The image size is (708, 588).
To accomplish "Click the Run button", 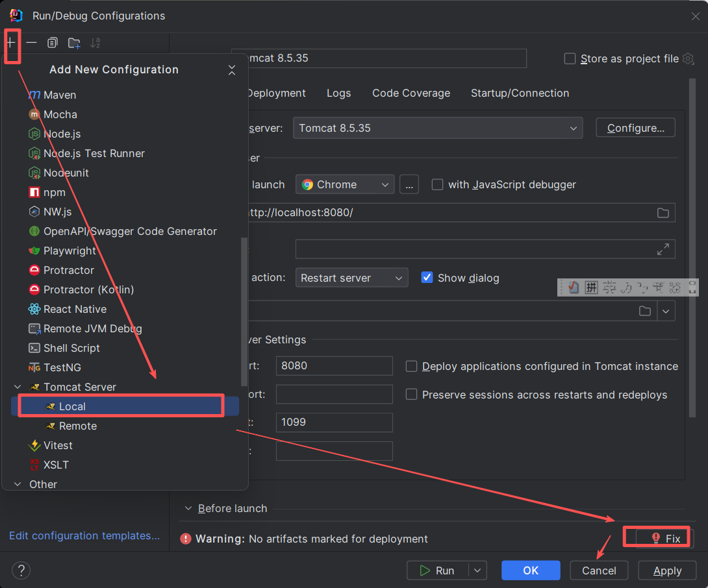I will pyautogui.click(x=438, y=570).
